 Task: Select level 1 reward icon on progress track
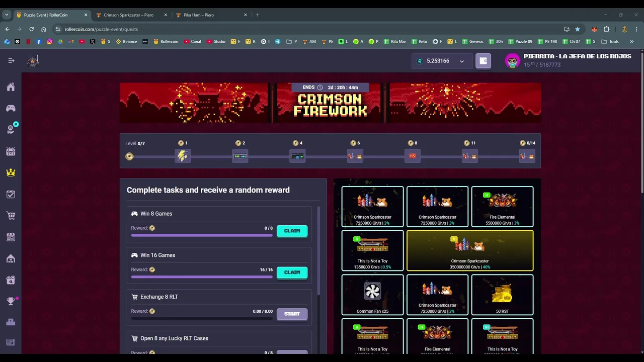tap(183, 156)
